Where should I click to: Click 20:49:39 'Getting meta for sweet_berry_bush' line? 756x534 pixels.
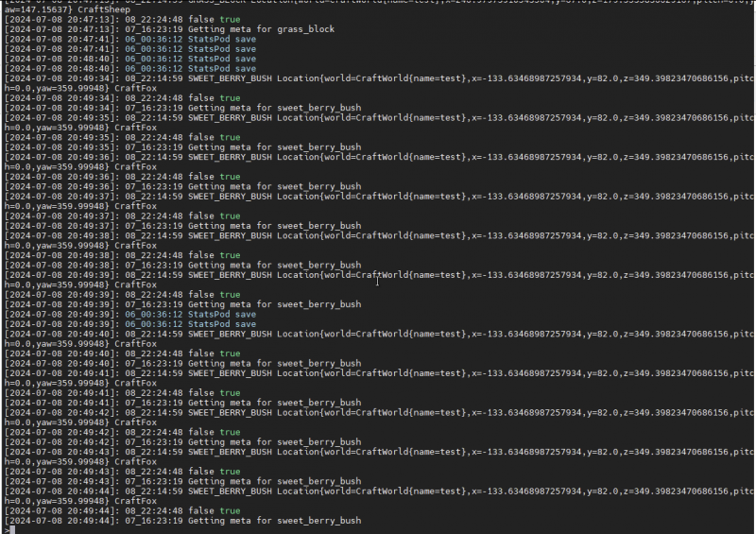182,304
